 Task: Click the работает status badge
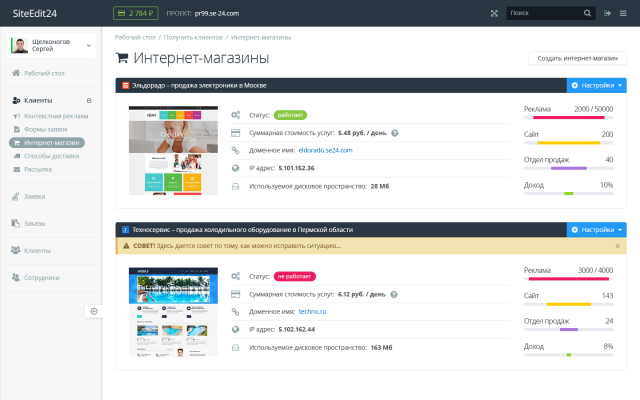pyautogui.click(x=290, y=115)
